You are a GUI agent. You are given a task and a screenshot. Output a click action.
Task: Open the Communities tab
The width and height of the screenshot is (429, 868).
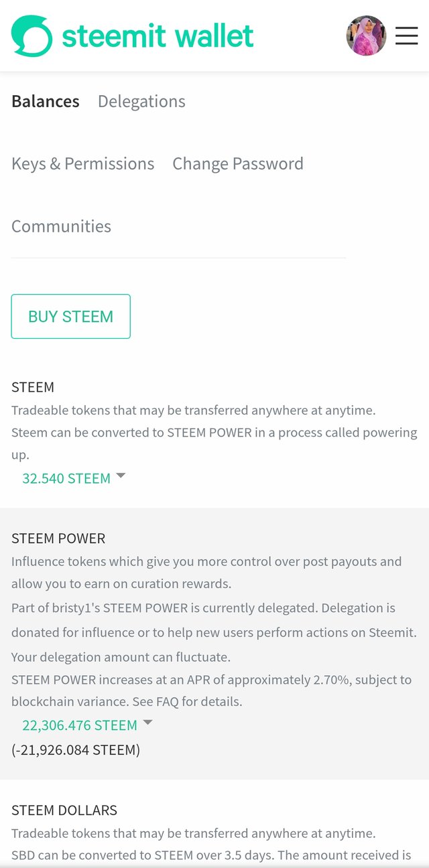pos(61,226)
